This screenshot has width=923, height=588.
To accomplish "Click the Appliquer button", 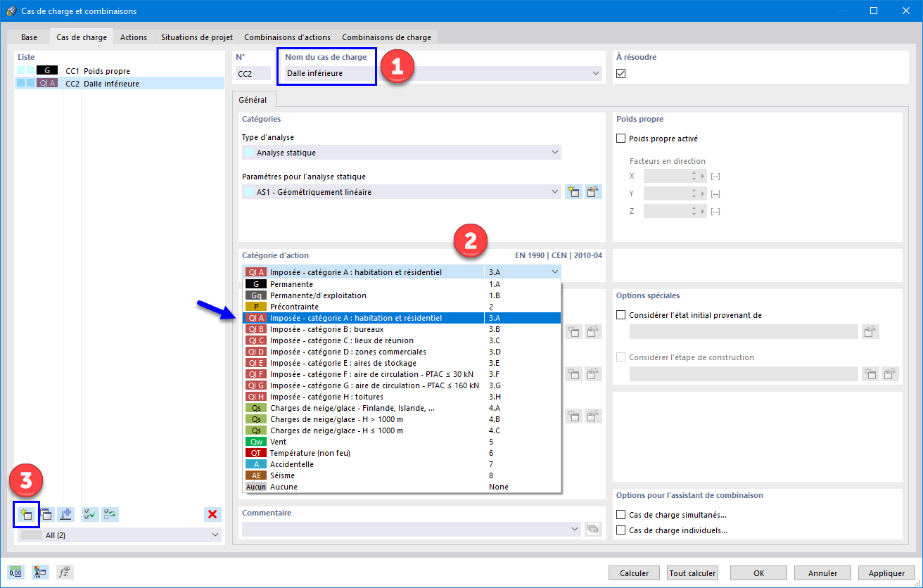I will [886, 573].
